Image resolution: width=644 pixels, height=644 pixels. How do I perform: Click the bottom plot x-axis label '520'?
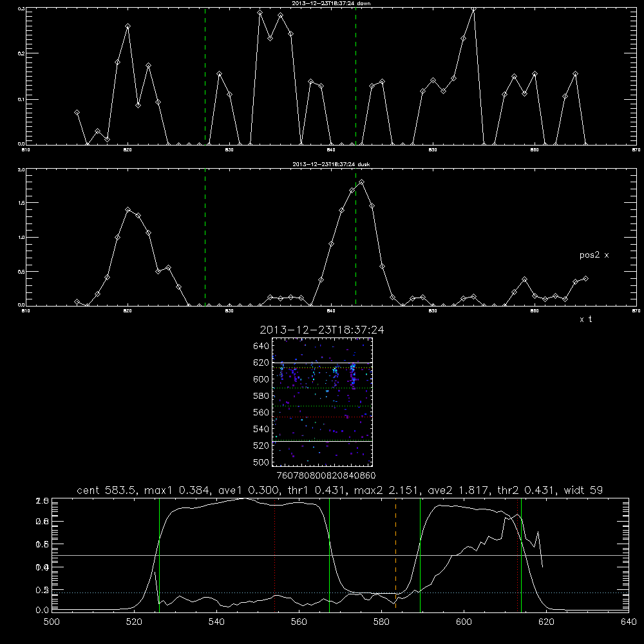[134, 622]
